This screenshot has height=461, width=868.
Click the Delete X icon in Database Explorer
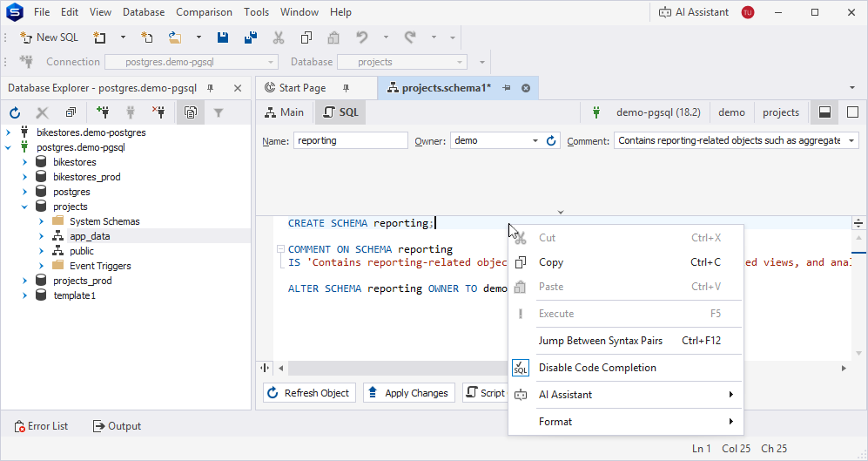pyautogui.click(x=42, y=113)
